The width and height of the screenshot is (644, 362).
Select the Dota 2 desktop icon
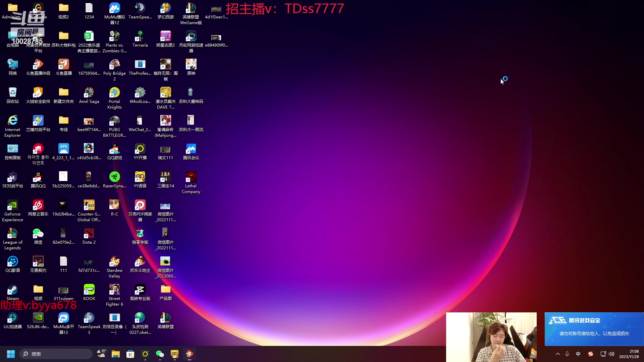click(89, 236)
